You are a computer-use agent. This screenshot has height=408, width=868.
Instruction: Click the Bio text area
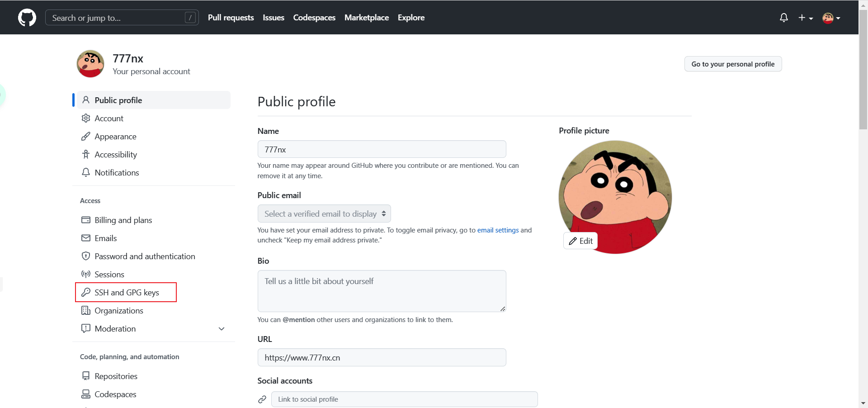pyautogui.click(x=382, y=291)
